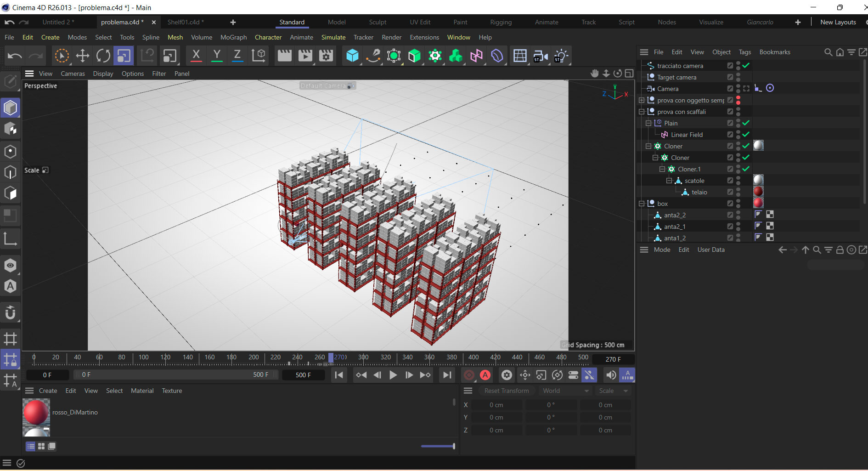
Task: Toggle X axis lock
Action: tap(196, 56)
